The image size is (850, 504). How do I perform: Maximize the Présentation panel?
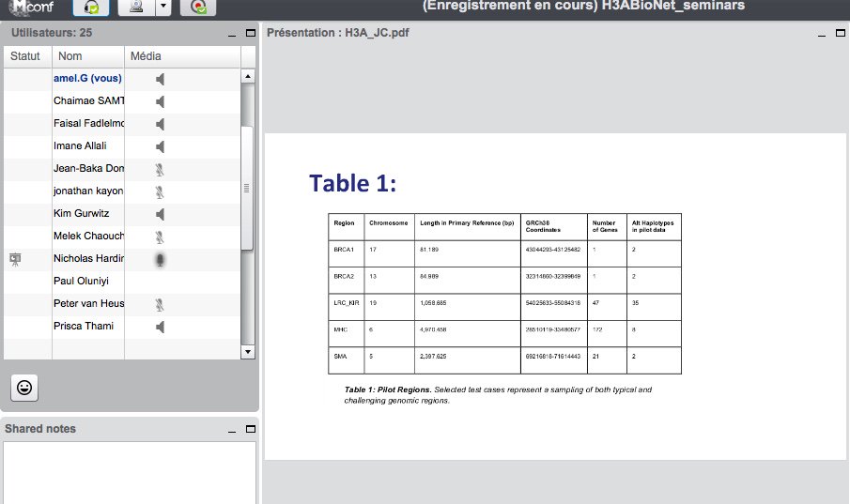[x=841, y=33]
